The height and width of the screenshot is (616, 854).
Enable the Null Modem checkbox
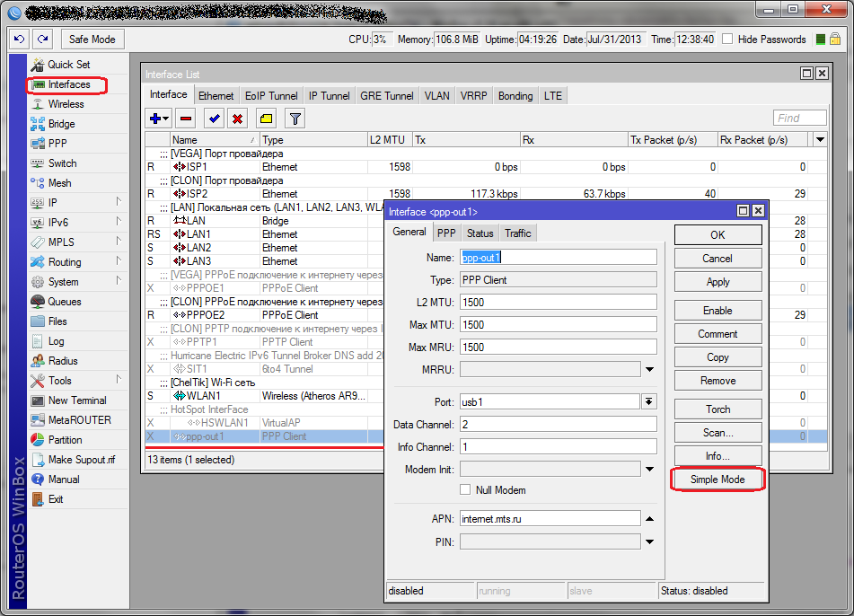(x=465, y=490)
